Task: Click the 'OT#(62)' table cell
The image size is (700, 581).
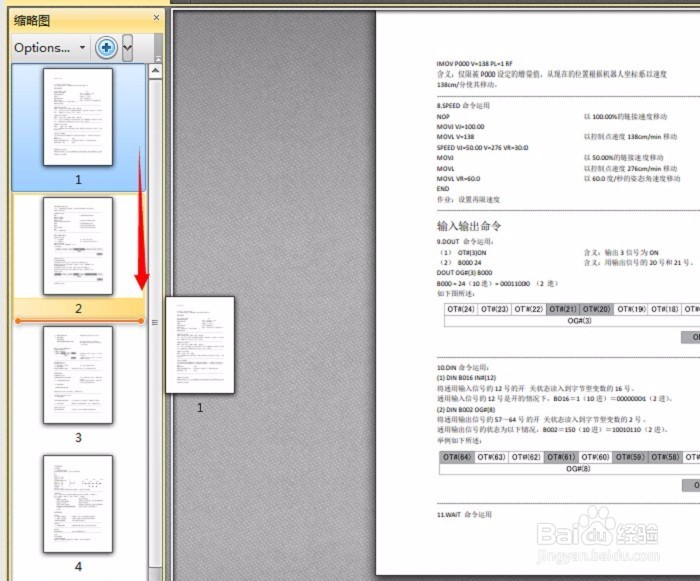Action: 526,457
